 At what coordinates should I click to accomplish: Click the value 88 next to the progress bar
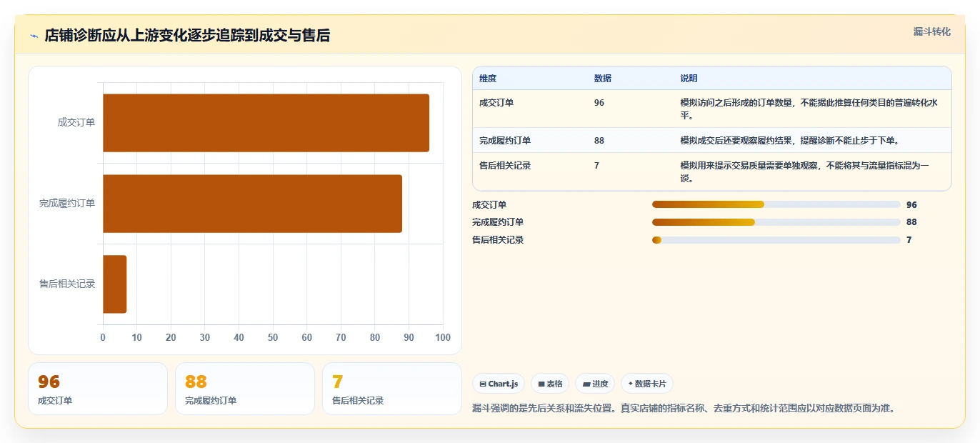click(911, 222)
